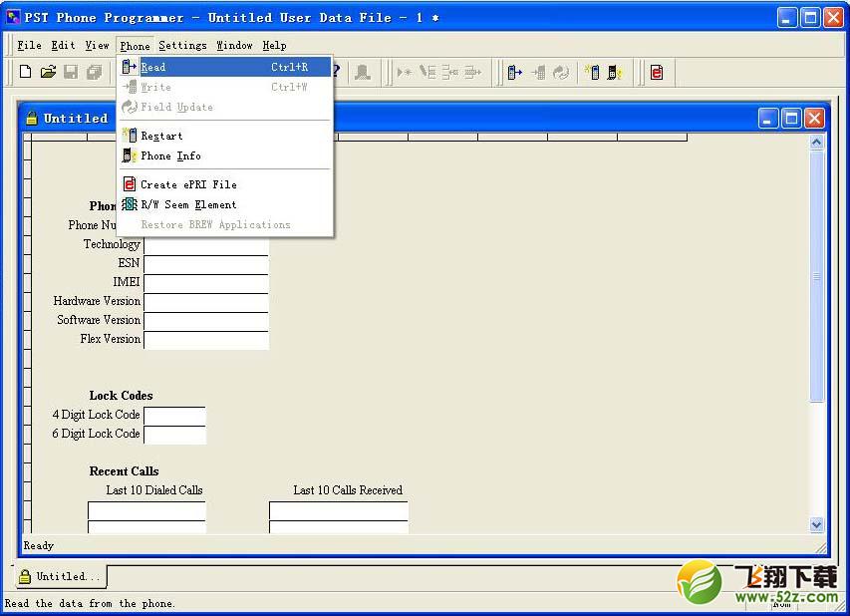Click the red ePRI icon in the toolbar
This screenshot has width=850, height=616.
tap(657, 72)
